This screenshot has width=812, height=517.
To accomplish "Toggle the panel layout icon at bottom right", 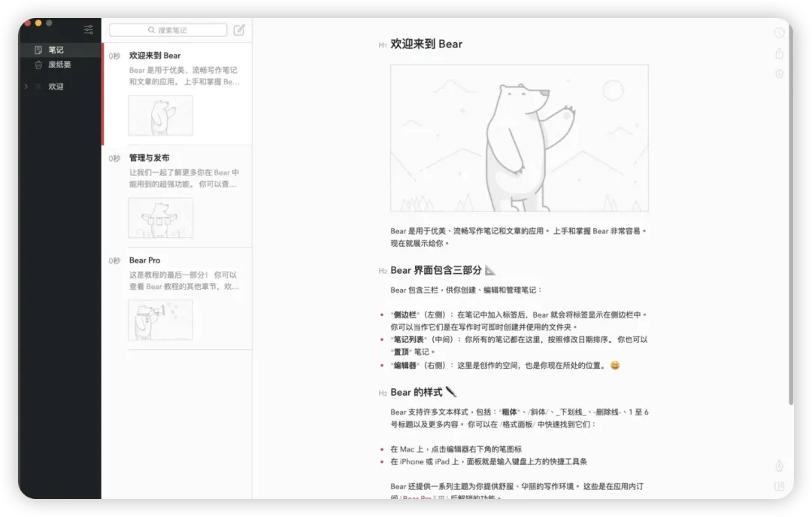I will click(x=779, y=486).
